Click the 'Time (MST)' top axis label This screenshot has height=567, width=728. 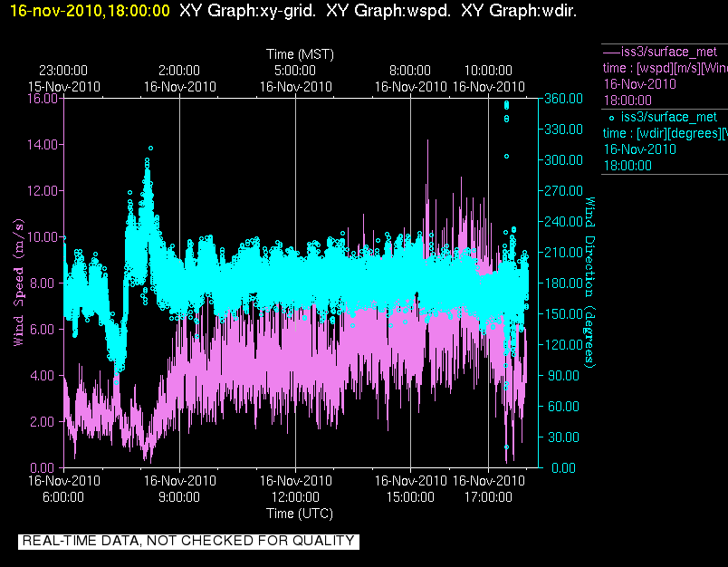[x=300, y=54]
